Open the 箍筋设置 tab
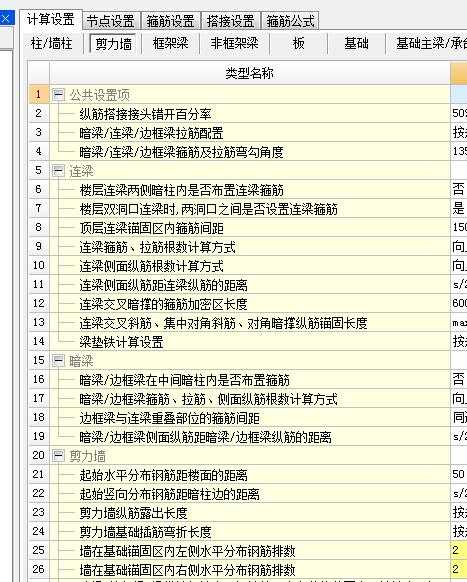Image resolution: width=467 pixels, height=582 pixels. [171, 21]
